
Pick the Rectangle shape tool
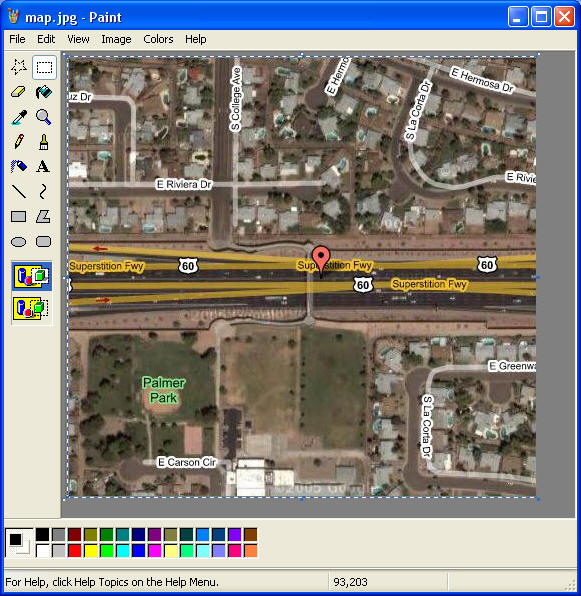point(19,216)
